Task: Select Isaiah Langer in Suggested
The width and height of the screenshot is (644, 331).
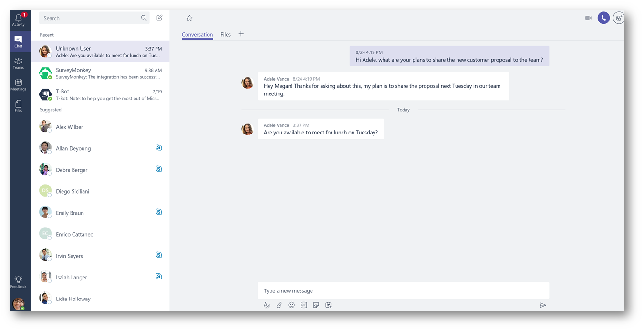Action: pos(101,277)
